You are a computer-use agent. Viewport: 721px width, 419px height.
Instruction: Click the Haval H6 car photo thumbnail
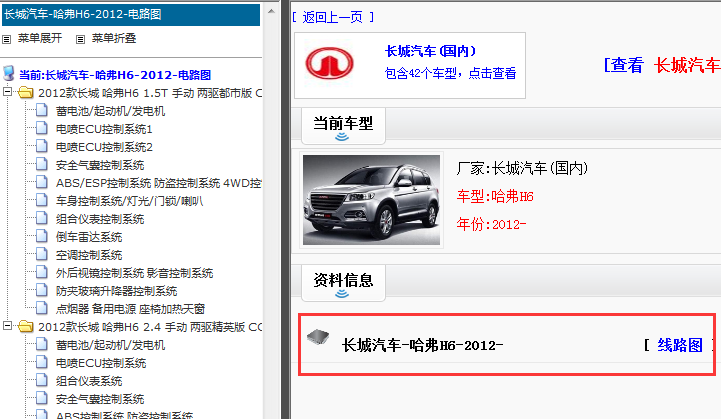372,200
